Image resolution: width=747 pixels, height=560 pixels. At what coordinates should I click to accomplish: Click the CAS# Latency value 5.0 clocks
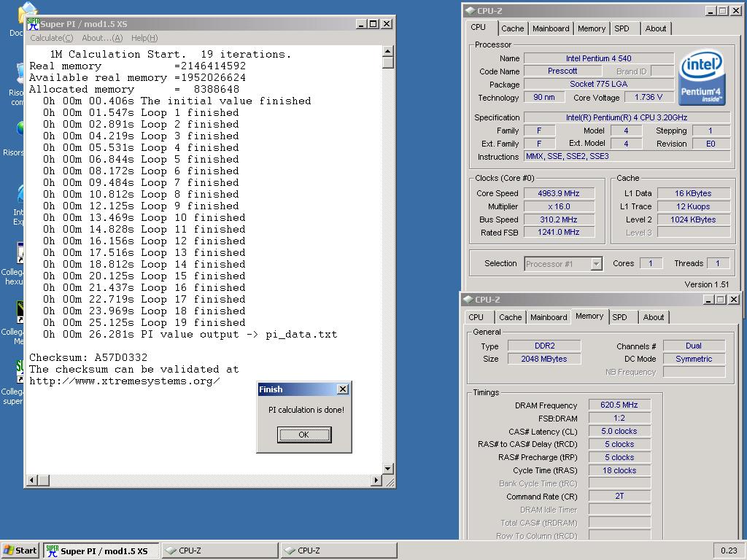pos(619,431)
